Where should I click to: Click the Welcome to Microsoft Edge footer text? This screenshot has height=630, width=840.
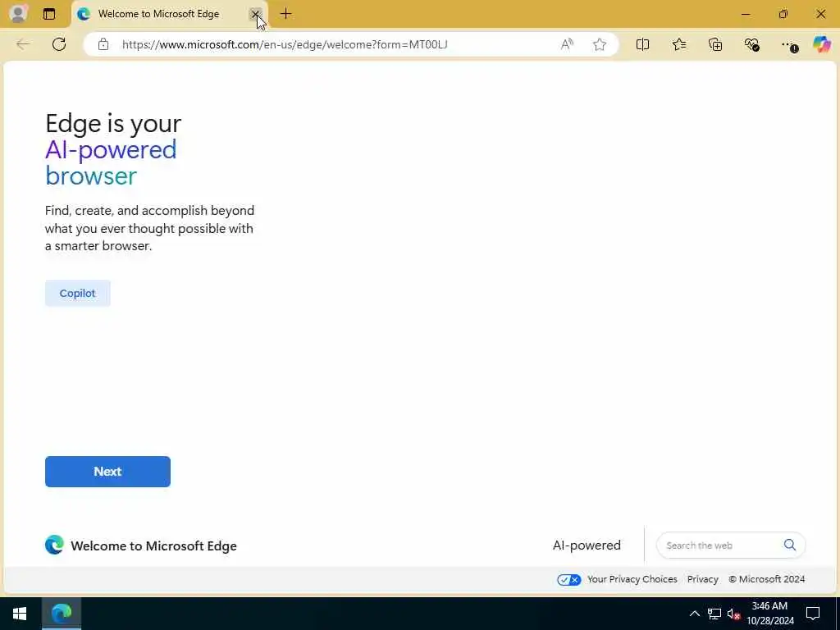pyautogui.click(x=153, y=546)
